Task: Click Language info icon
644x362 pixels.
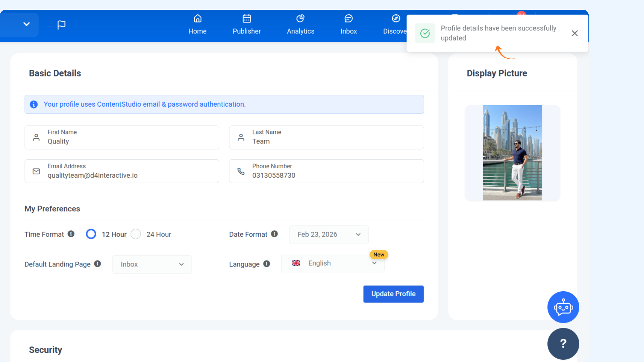Action: pyautogui.click(x=267, y=264)
